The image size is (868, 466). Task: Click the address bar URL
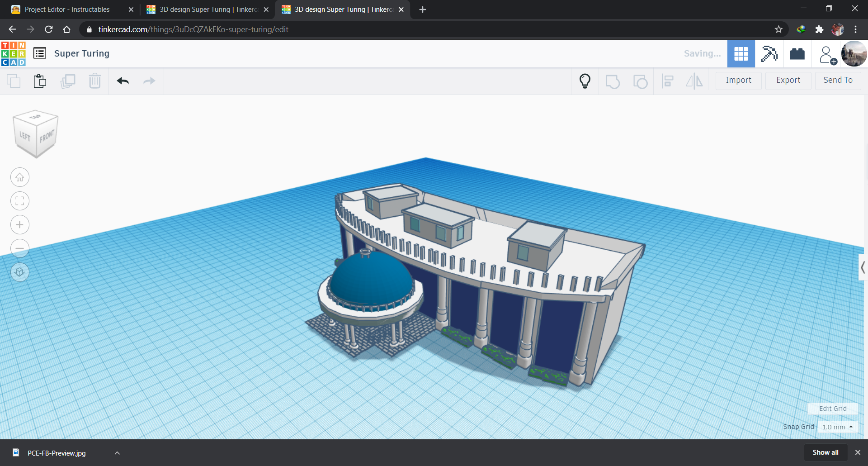(193, 29)
